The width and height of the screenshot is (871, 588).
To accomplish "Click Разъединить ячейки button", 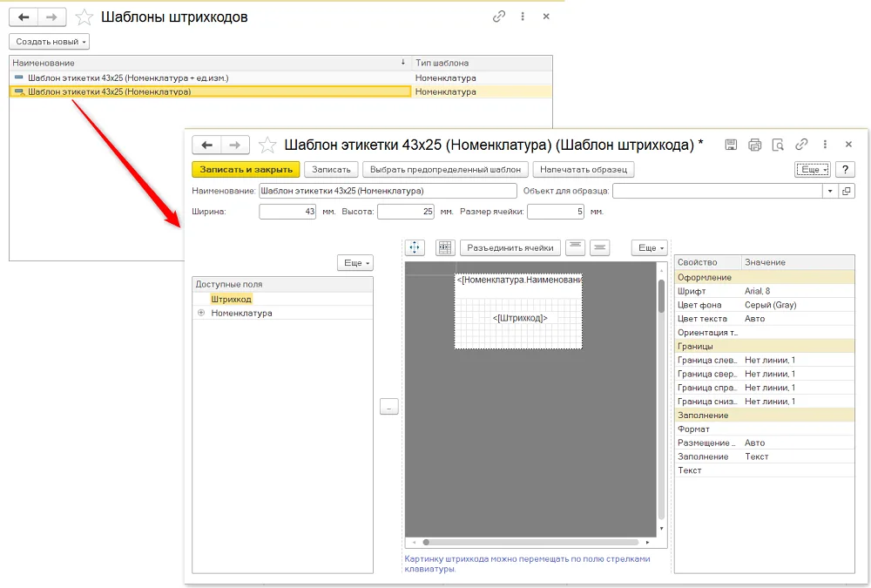I will pos(510,248).
